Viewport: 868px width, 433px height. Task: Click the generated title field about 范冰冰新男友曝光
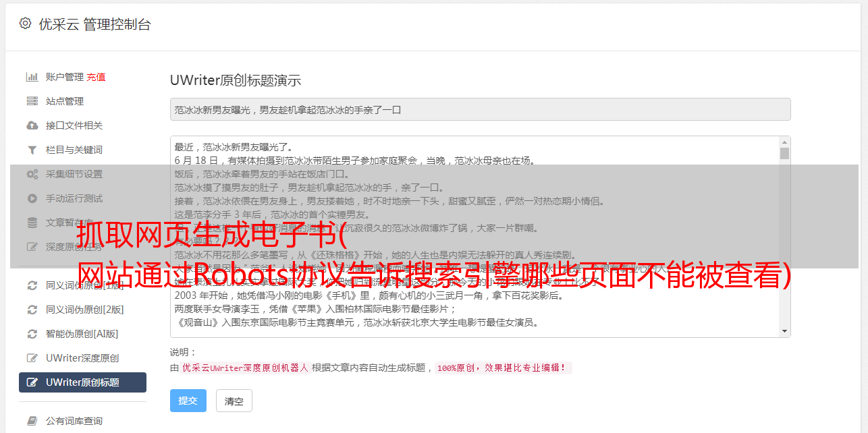click(480, 109)
